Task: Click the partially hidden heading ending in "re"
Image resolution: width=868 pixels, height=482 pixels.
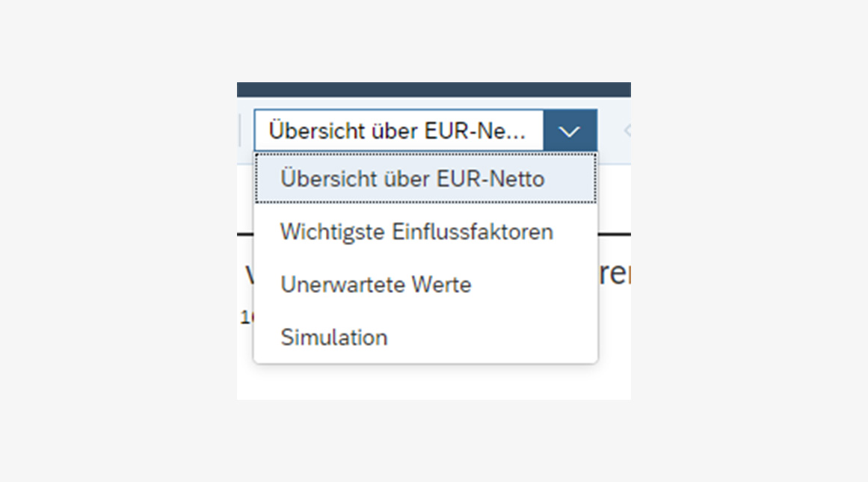Action: pos(615,274)
